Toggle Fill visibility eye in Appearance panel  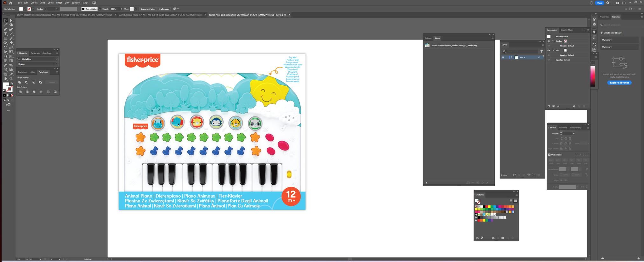click(x=549, y=50)
